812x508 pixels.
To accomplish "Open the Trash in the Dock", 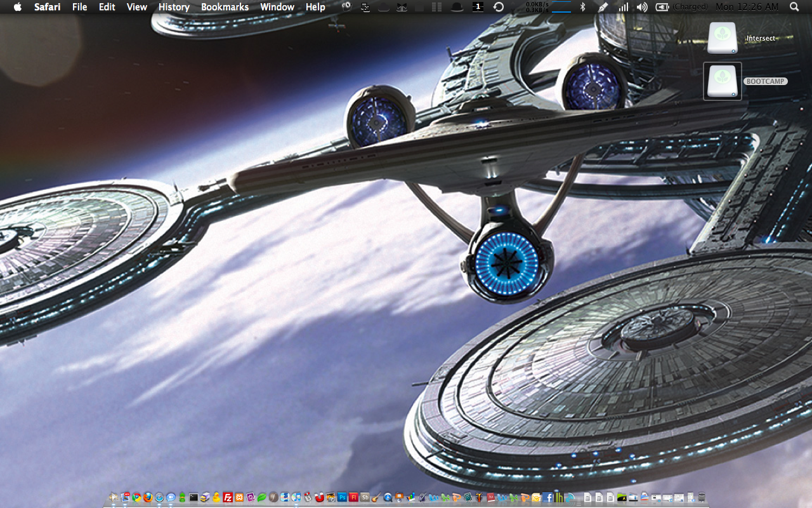I will coord(702,497).
